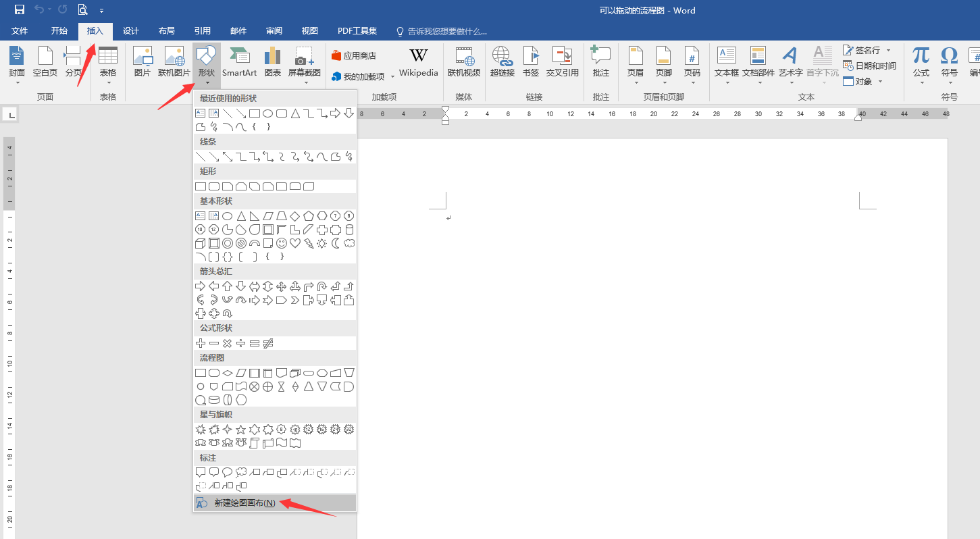Launch the SmartArt dialog
Image resolution: width=980 pixels, height=539 pixels.
[x=239, y=61]
